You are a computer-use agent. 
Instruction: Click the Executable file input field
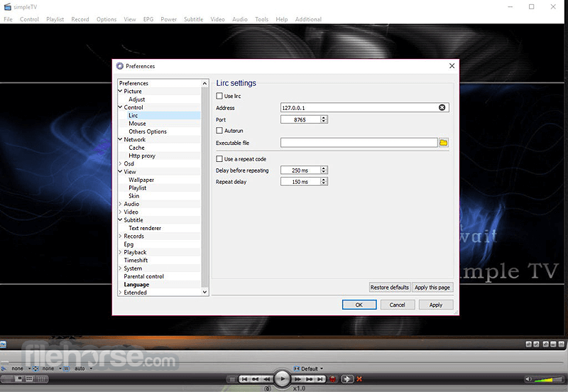(x=359, y=143)
